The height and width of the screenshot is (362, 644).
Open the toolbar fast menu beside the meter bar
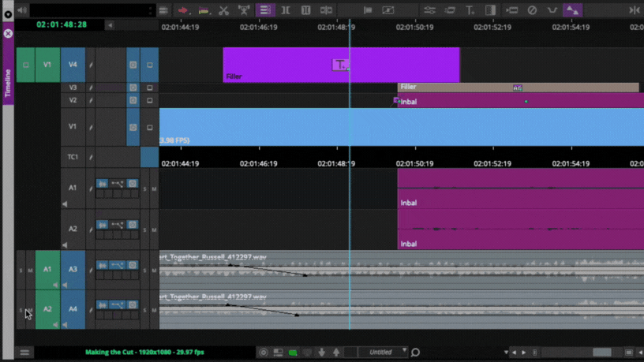(x=163, y=10)
